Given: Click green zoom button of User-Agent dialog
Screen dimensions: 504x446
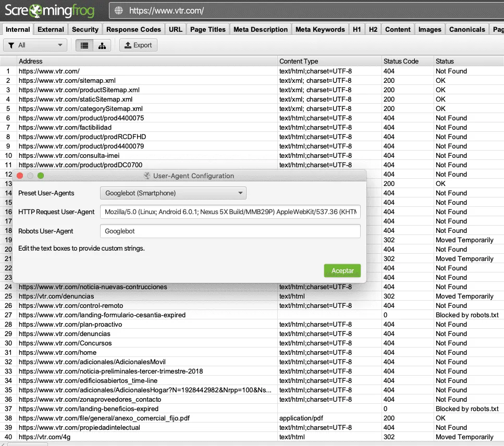Looking at the screenshot, I should [x=41, y=176].
